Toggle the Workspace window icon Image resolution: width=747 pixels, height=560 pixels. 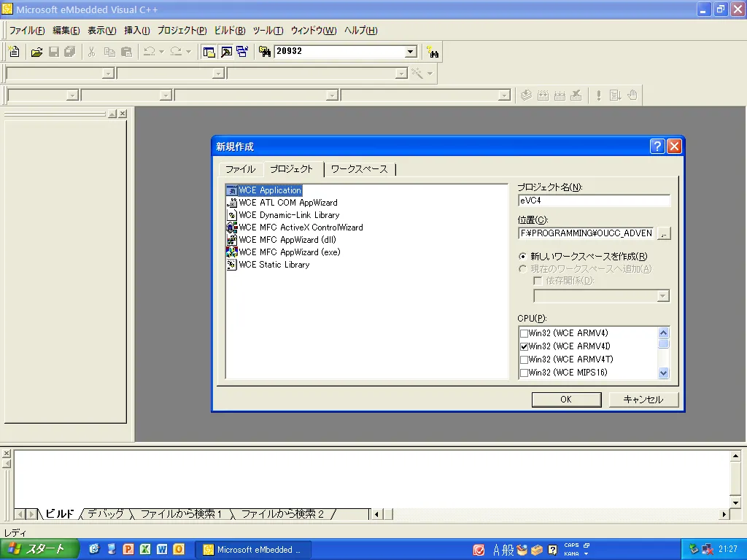coord(209,52)
